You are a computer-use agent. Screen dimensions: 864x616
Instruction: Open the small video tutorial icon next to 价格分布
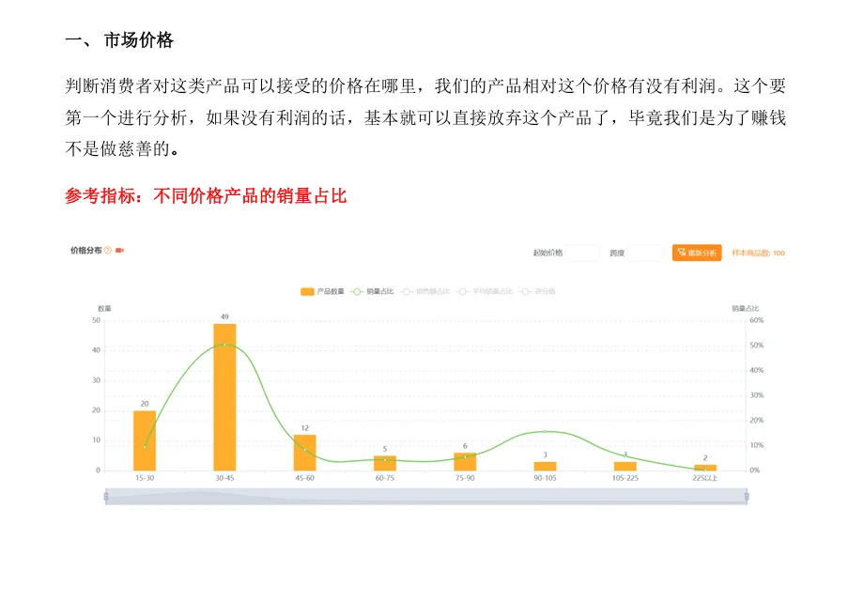click(x=118, y=250)
